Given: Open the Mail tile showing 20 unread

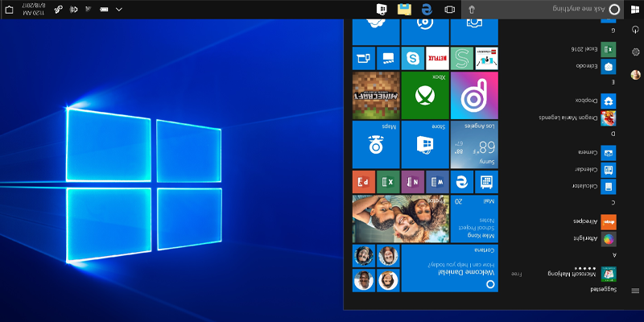Looking at the screenshot, I should pyautogui.click(x=474, y=219).
